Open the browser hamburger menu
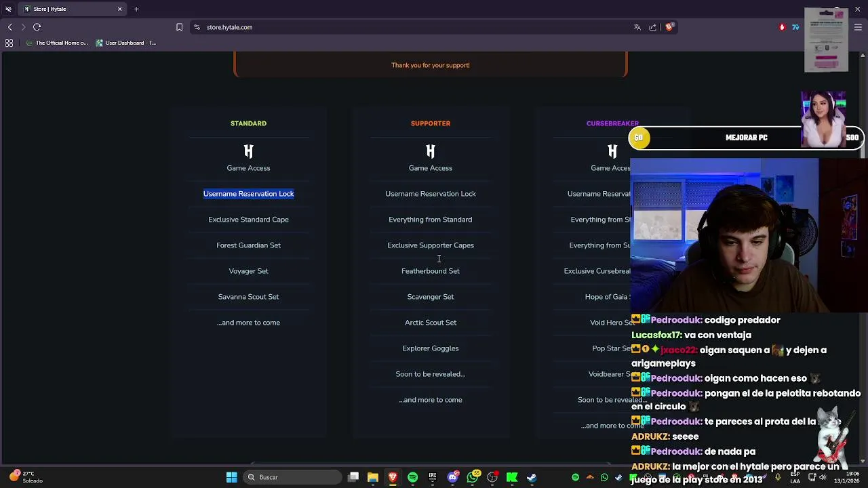 pos(859,27)
